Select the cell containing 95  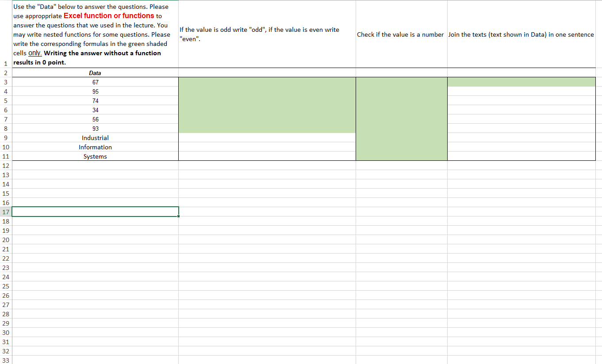point(95,91)
